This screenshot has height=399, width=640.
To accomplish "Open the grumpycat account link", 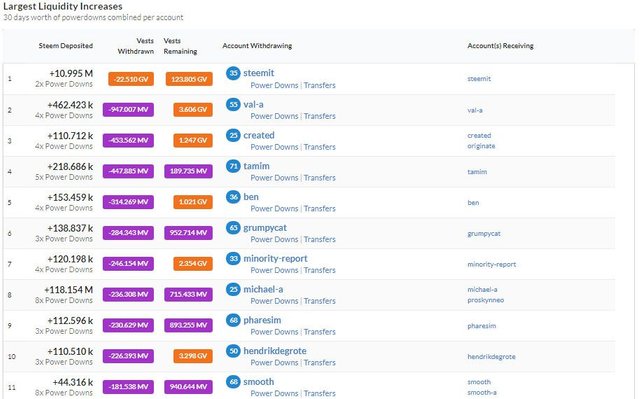I will point(265,228).
